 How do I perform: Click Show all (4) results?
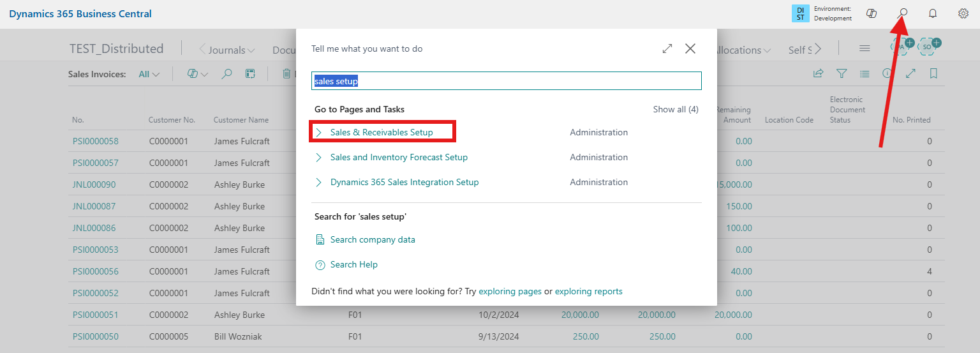tap(676, 109)
